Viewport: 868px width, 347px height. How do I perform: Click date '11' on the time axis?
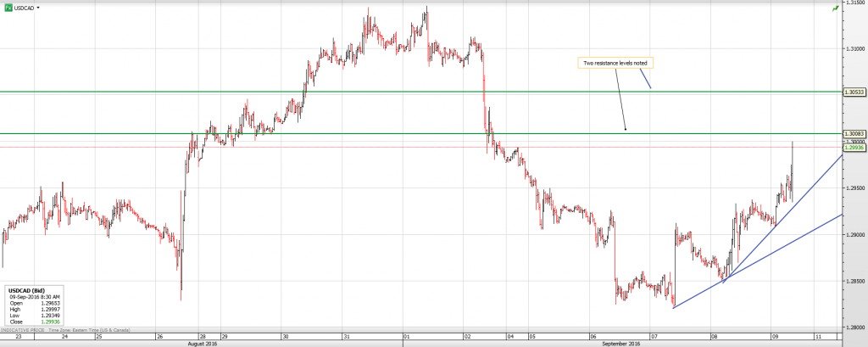(x=818, y=337)
